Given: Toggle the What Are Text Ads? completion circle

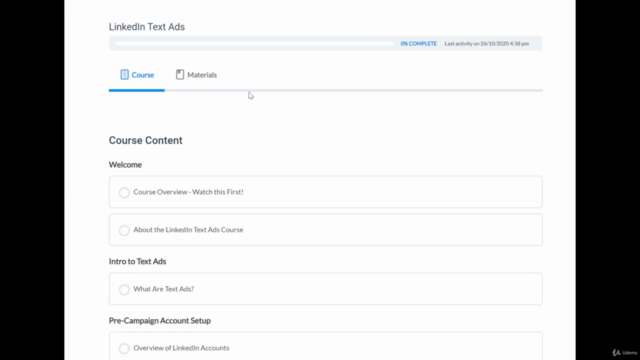Looking at the screenshot, I should [124, 289].
